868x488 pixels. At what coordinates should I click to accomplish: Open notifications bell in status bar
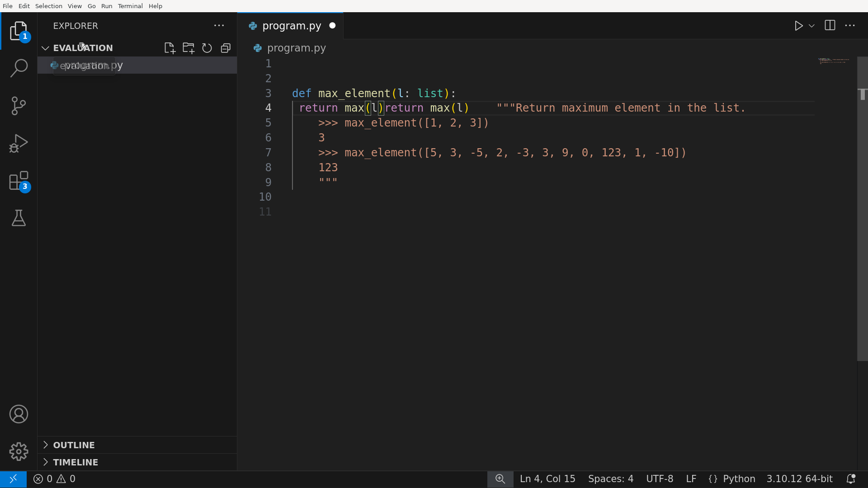coord(850,479)
